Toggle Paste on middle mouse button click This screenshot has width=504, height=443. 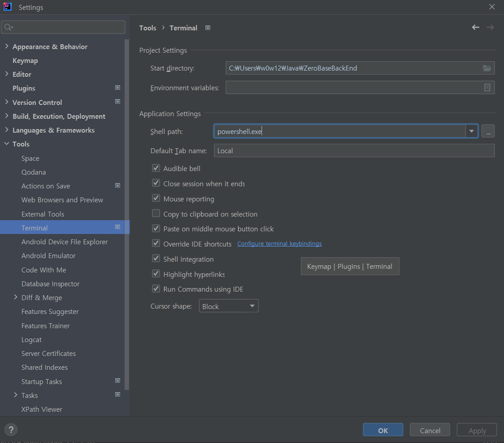coord(156,229)
